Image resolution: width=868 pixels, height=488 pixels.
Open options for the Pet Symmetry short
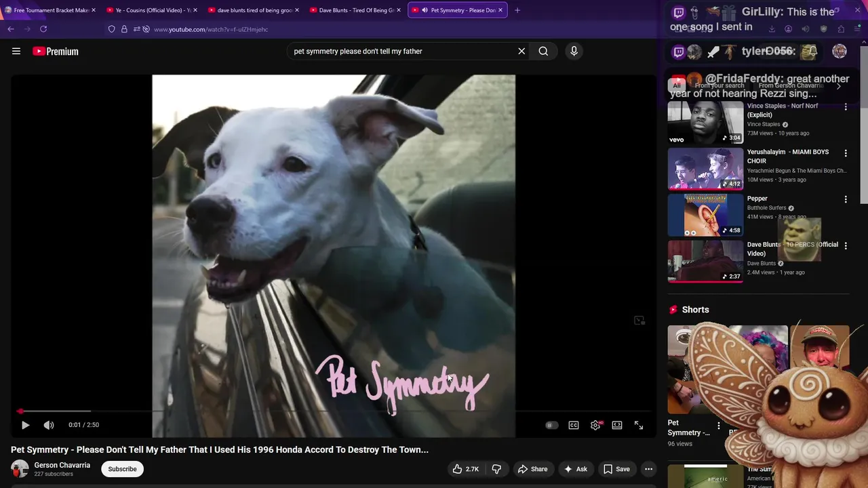[x=719, y=426]
